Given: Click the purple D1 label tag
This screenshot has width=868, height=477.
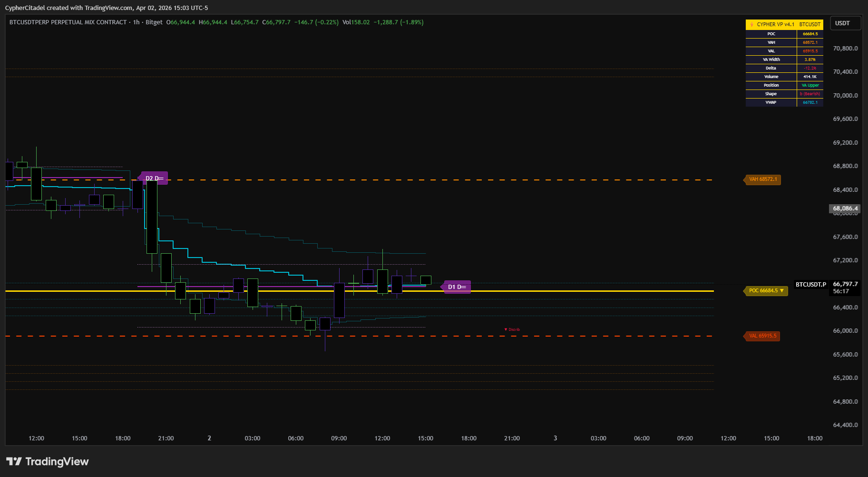Looking at the screenshot, I should tap(457, 287).
